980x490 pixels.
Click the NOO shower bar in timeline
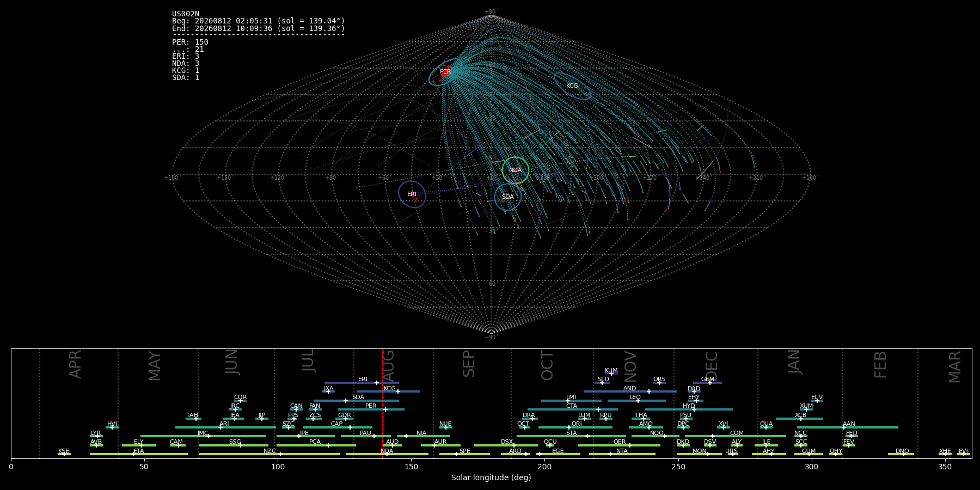click(x=656, y=436)
